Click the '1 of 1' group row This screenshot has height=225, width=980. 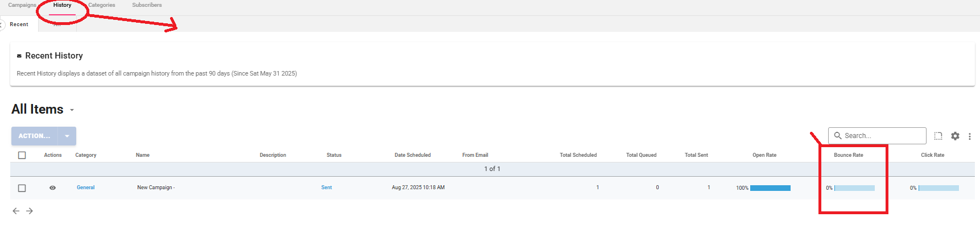(492, 169)
